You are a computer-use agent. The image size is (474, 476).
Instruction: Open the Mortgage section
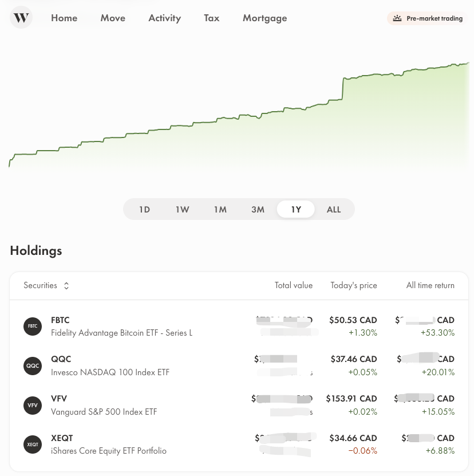[x=265, y=18]
